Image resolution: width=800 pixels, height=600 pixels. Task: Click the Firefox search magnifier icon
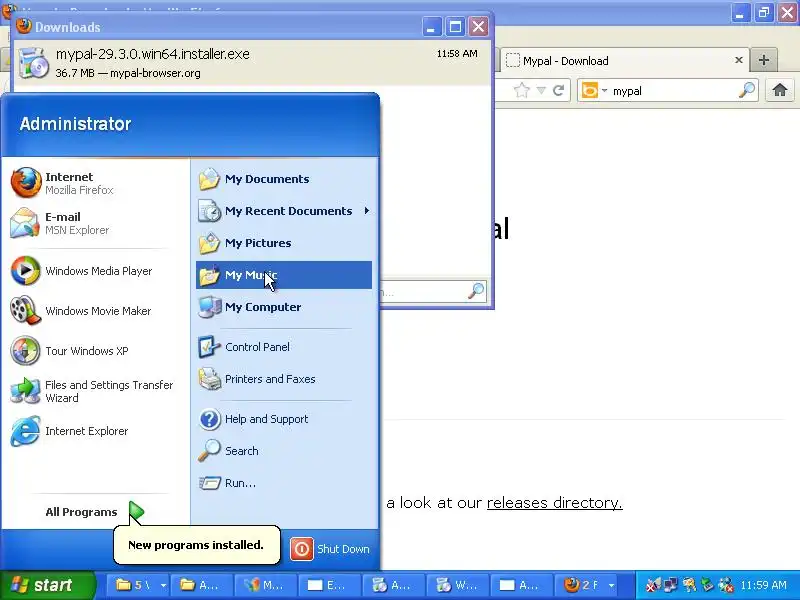point(747,90)
